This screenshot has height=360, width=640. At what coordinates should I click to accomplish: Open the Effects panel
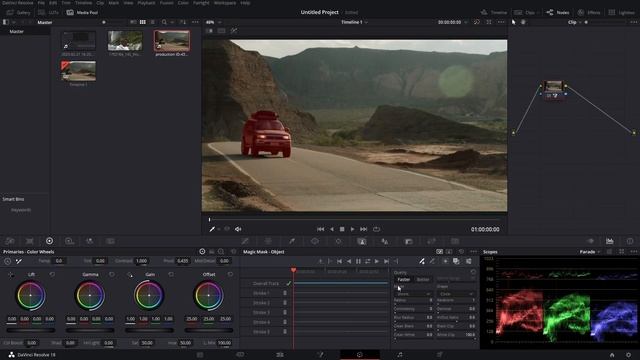click(x=589, y=13)
